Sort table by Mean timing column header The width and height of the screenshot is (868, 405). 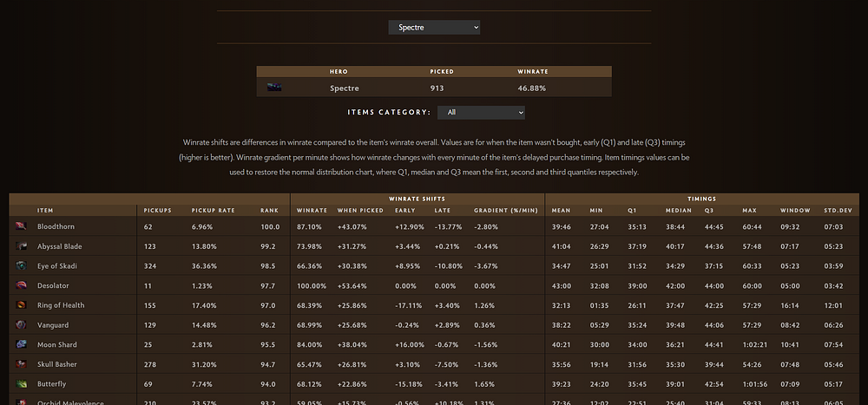point(562,210)
